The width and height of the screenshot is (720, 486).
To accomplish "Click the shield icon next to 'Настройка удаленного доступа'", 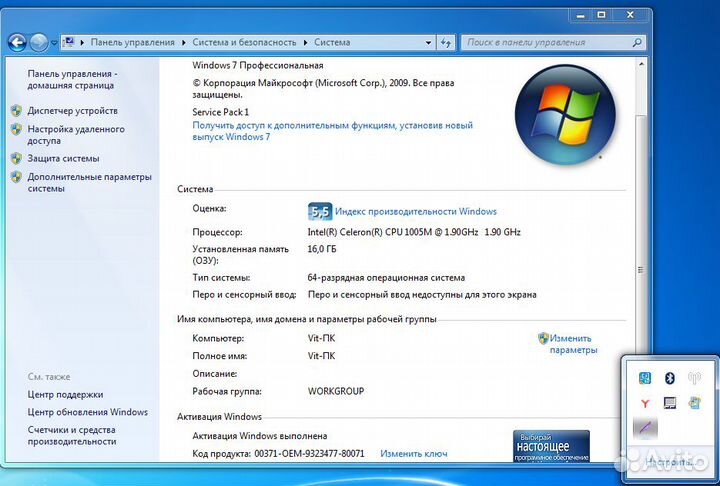I will 17,129.
